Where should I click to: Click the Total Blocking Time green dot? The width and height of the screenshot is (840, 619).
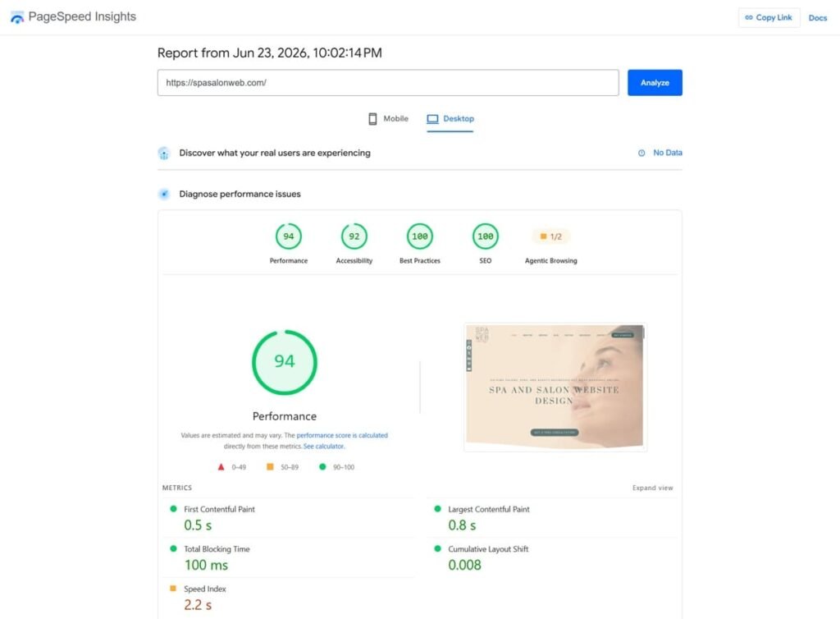(173, 548)
